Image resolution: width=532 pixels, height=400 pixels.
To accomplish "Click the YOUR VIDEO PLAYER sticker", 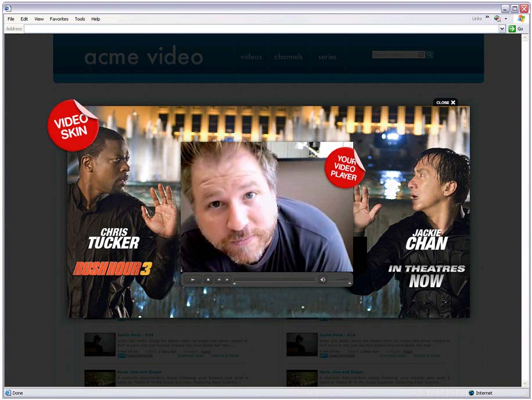I will (345, 167).
